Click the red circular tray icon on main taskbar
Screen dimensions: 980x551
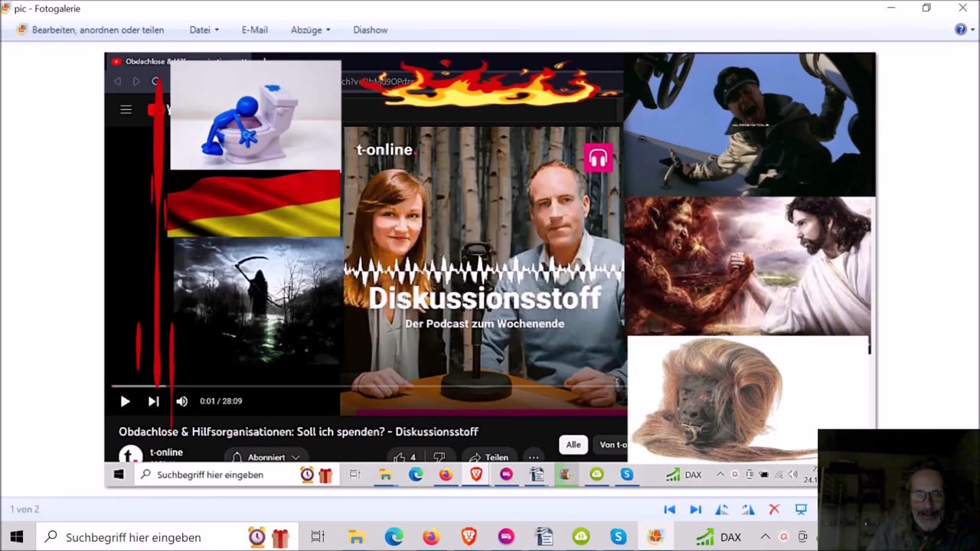784,537
